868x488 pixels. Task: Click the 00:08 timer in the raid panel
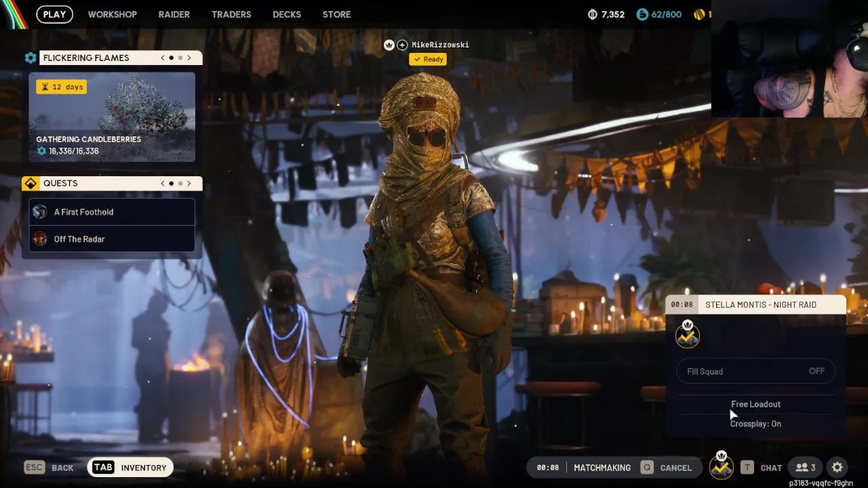click(x=682, y=304)
